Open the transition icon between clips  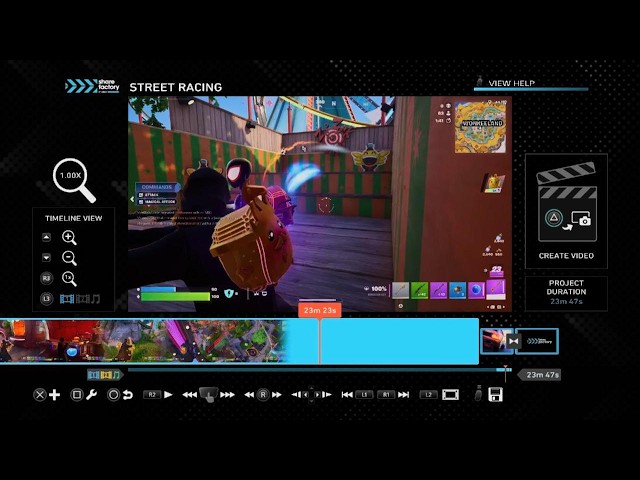(x=513, y=341)
